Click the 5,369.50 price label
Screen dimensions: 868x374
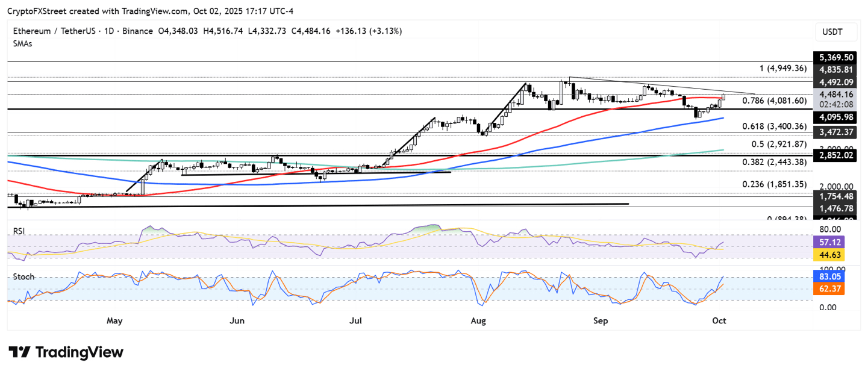(834, 57)
